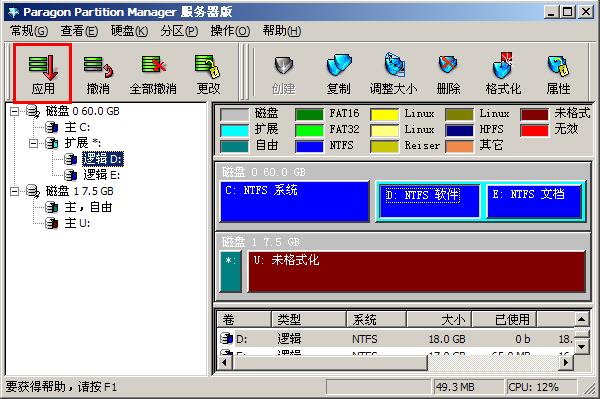Select the E: NTFS 文档 partition block
This screenshot has height=399, width=600.
pos(535,202)
